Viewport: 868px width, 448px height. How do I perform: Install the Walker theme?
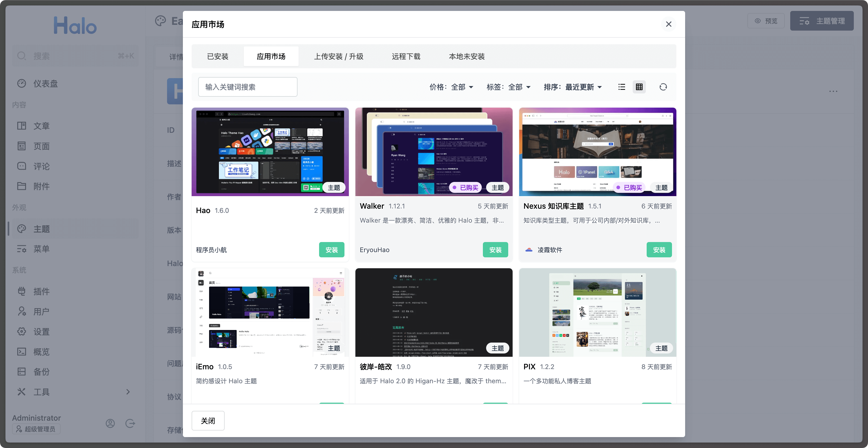pos(495,250)
